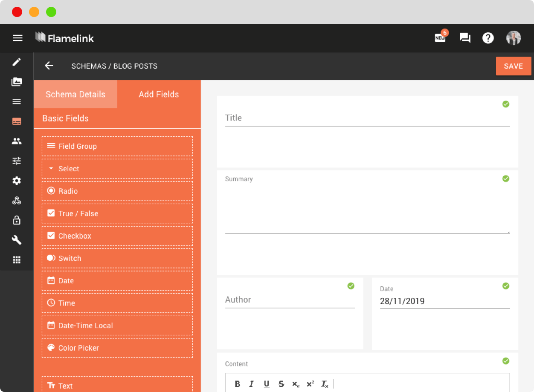
Task: Open the users sidebar icon
Action: [17, 141]
